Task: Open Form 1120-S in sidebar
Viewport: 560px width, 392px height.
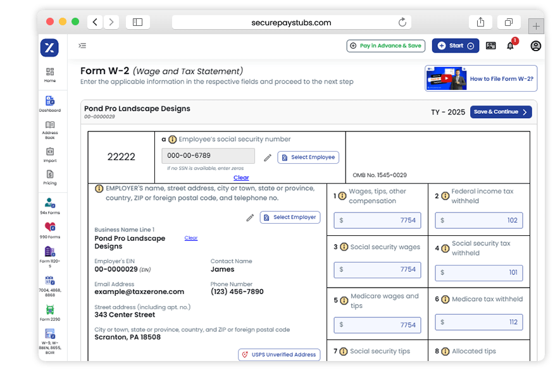Action: tap(50, 256)
